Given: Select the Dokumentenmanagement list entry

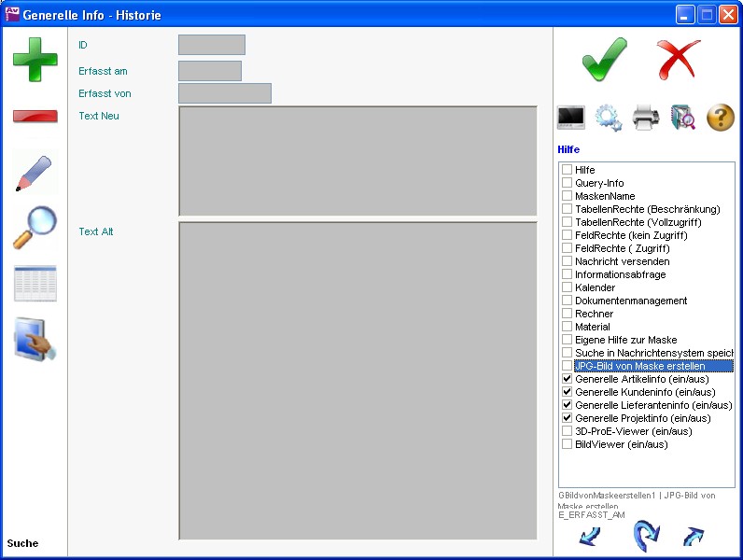Looking at the screenshot, I should (x=631, y=301).
